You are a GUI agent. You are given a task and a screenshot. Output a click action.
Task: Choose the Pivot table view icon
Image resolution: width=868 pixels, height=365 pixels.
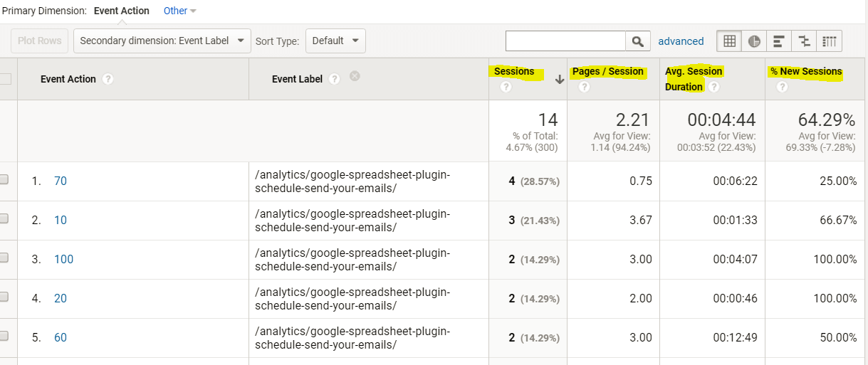coord(829,41)
